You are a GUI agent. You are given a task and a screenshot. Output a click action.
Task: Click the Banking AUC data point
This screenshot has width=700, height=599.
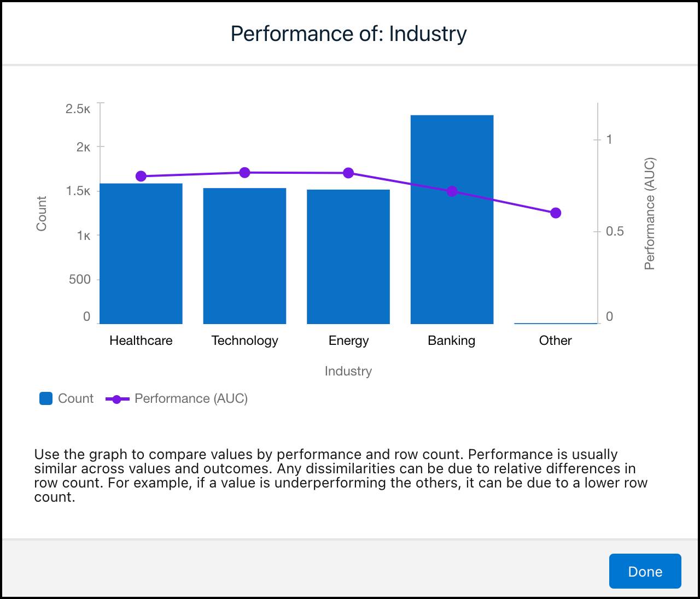tap(452, 191)
